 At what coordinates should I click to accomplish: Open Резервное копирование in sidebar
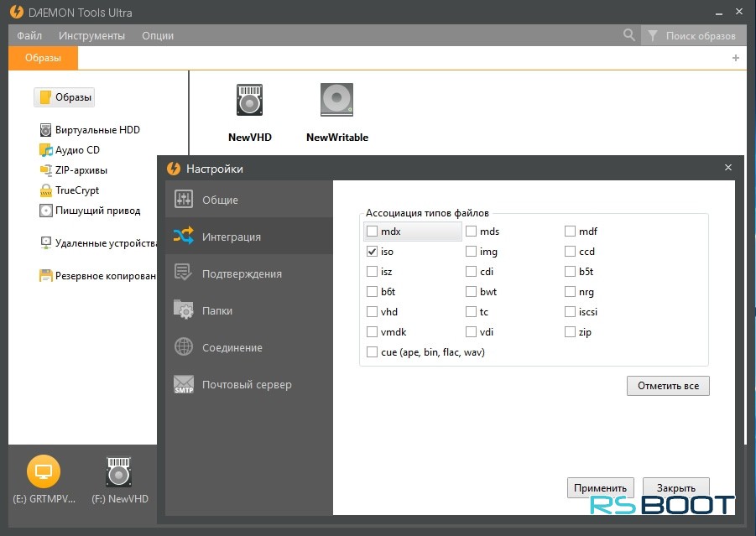click(x=98, y=276)
